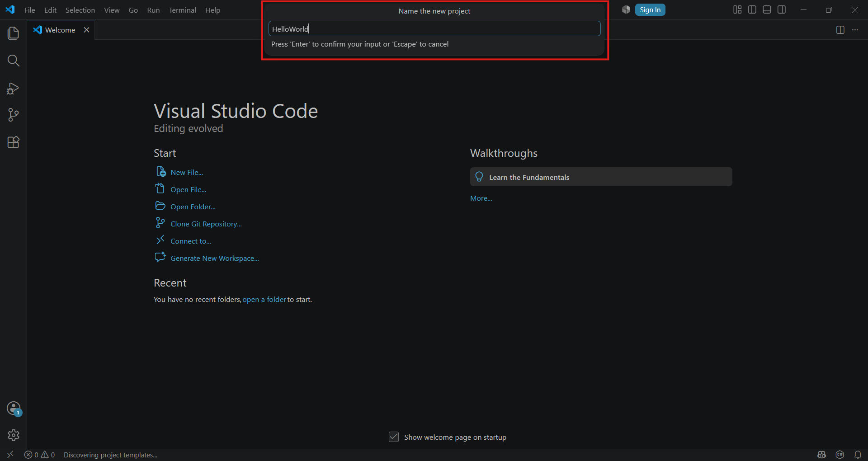Image resolution: width=868 pixels, height=461 pixels.
Task: Toggle the Primary Side Bar
Action: tap(752, 10)
